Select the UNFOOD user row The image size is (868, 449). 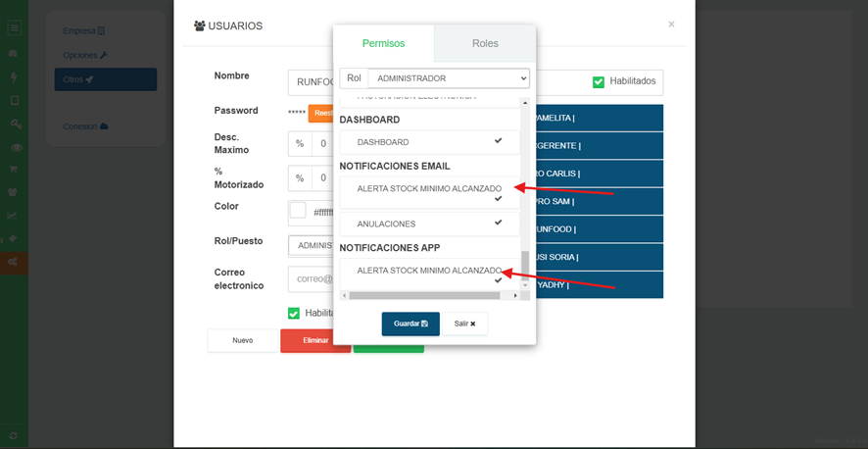(600, 229)
